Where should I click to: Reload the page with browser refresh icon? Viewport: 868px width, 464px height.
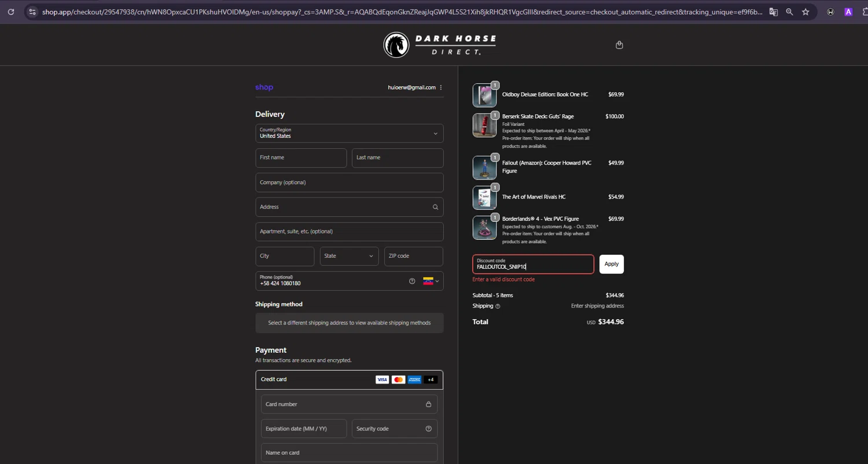point(10,12)
